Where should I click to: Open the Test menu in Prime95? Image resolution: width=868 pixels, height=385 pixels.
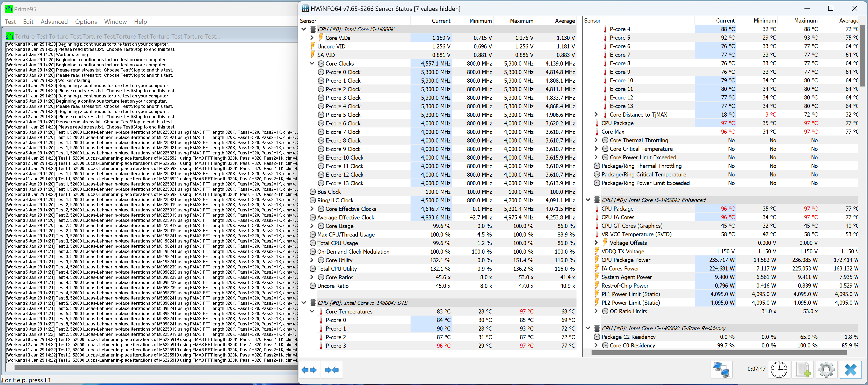[10, 22]
